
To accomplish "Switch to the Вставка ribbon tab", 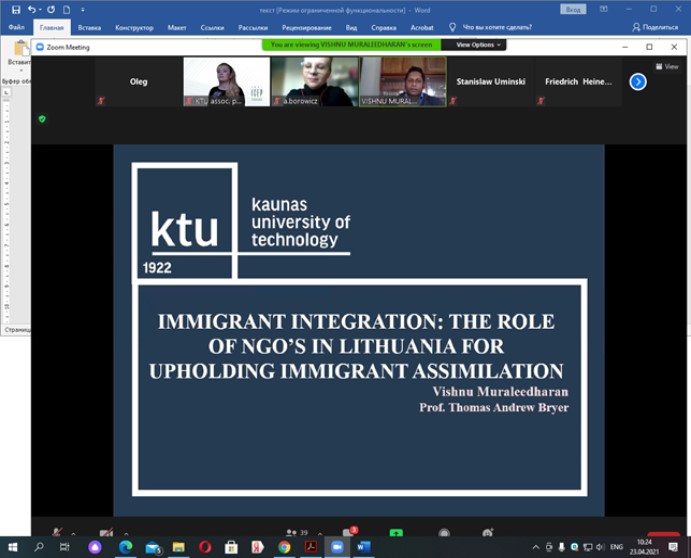I will (x=89, y=27).
